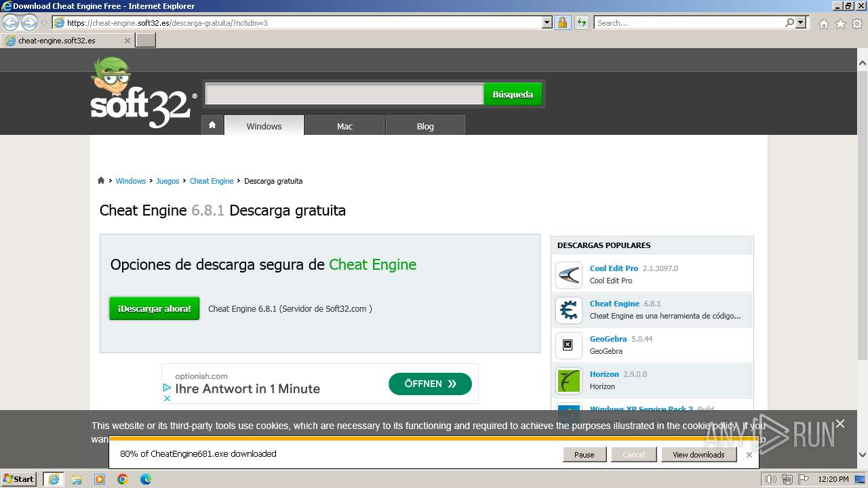This screenshot has height=488, width=868.
Task: Open File Explorer taskbar icon
Action: 77,479
